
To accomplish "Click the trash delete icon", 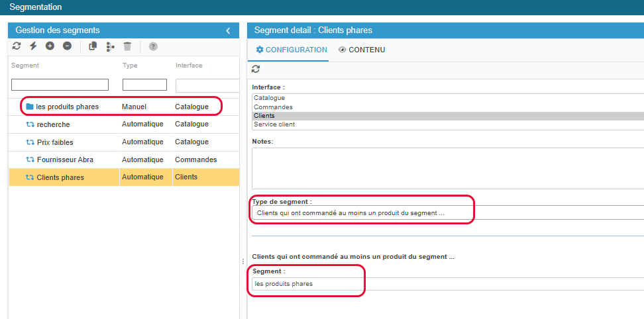I will point(127,46).
